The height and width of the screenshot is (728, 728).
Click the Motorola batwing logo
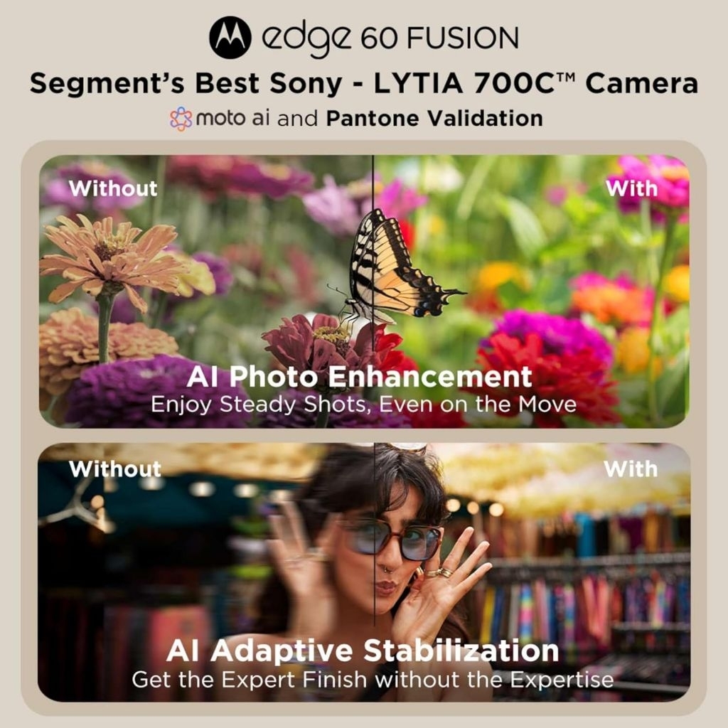tap(230, 37)
